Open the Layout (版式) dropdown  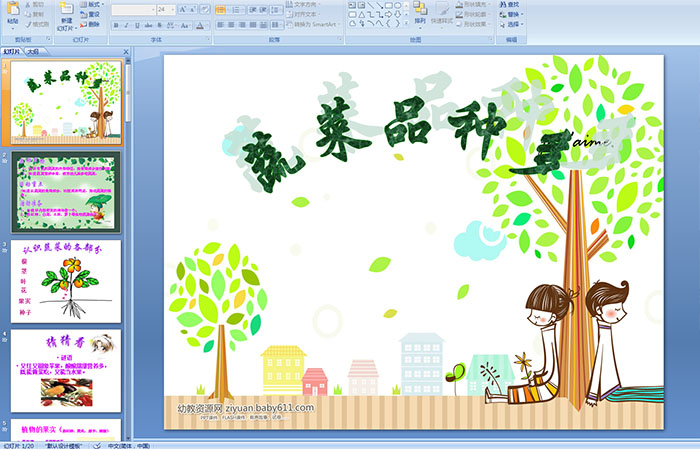pos(92,4)
